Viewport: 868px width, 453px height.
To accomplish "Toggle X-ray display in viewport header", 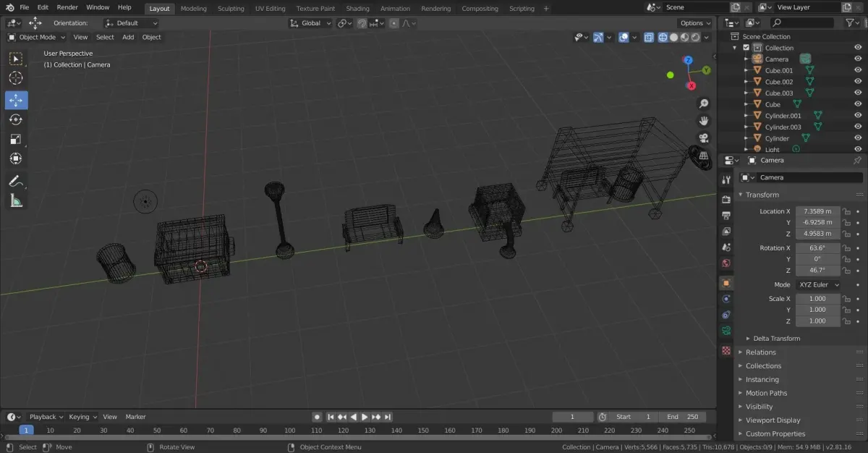I will tap(649, 38).
